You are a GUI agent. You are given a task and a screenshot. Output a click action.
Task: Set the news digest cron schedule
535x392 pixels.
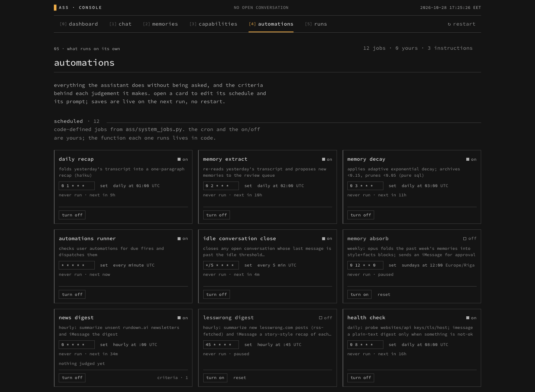104,344
